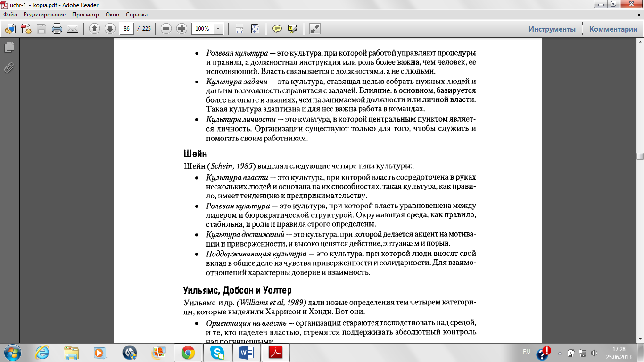Show hidden tray icons with the up arrow
This screenshot has height=362, width=644.
pyautogui.click(x=560, y=353)
